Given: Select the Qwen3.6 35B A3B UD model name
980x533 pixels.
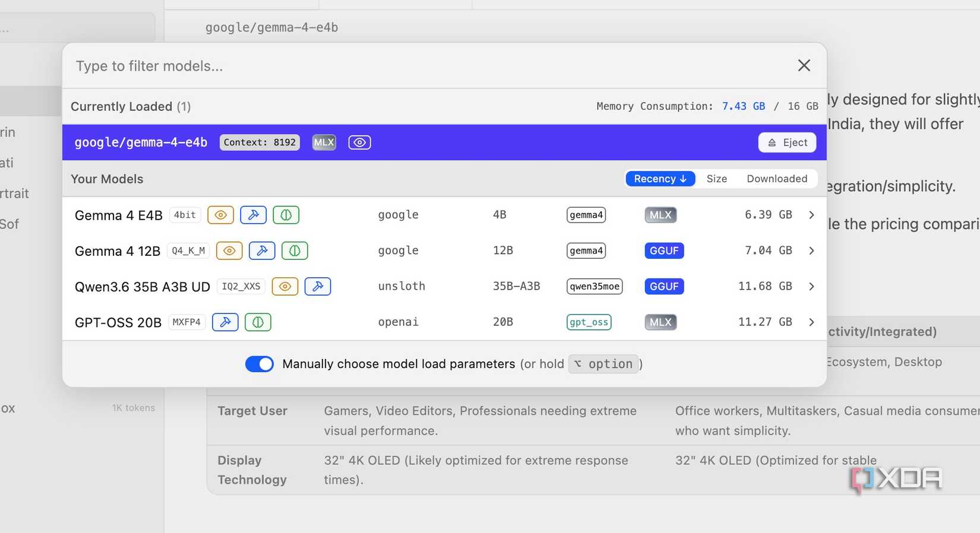Looking at the screenshot, I should coord(143,287).
